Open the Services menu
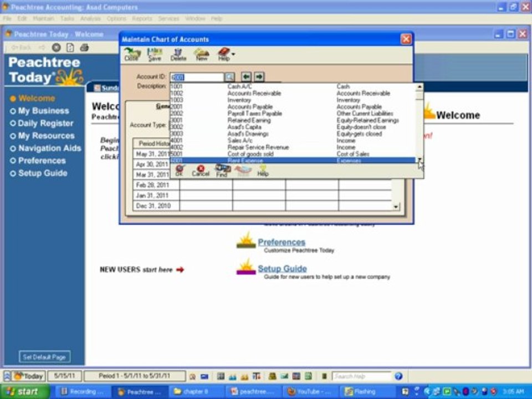This screenshot has width=532, height=399. 168,19
